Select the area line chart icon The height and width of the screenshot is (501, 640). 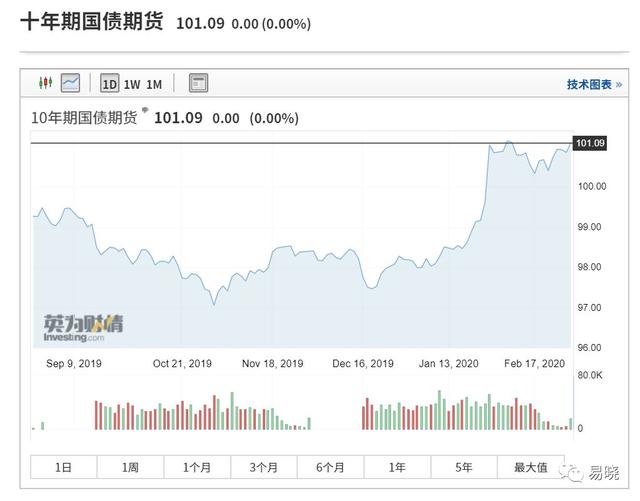pyautogui.click(x=70, y=83)
